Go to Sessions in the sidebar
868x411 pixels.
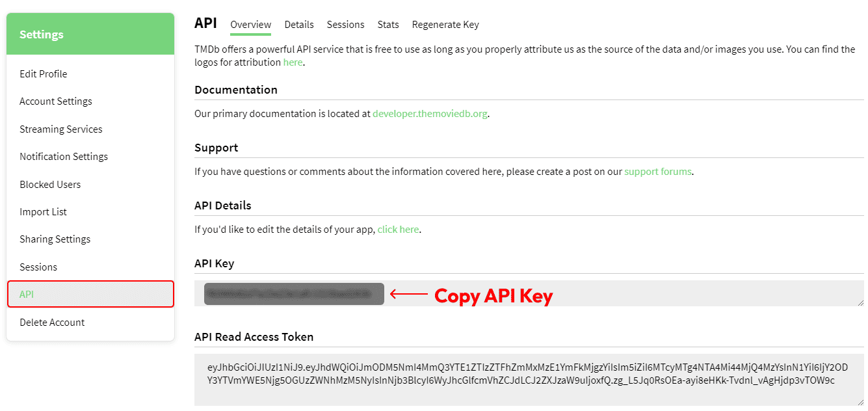[x=38, y=267]
